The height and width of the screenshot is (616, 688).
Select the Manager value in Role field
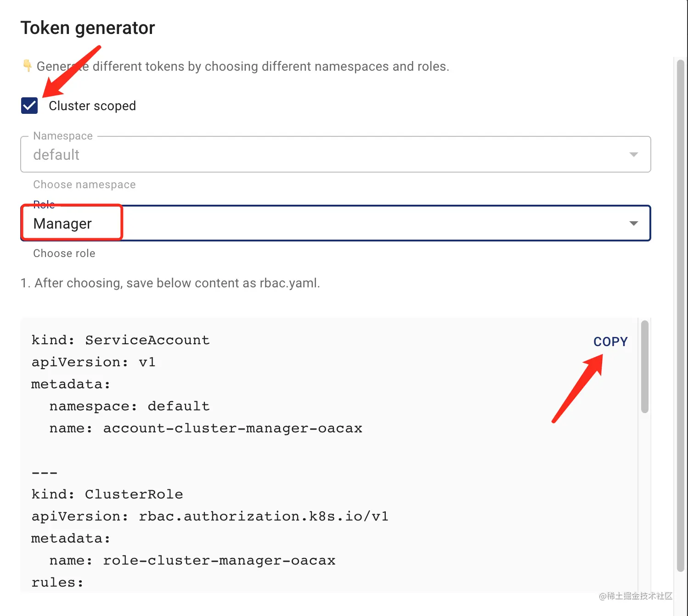[62, 224]
